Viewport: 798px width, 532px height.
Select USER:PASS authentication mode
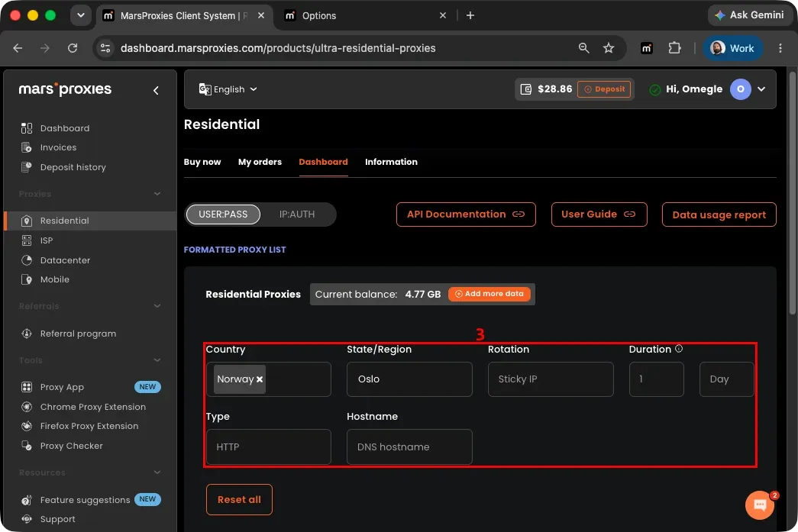coord(223,214)
